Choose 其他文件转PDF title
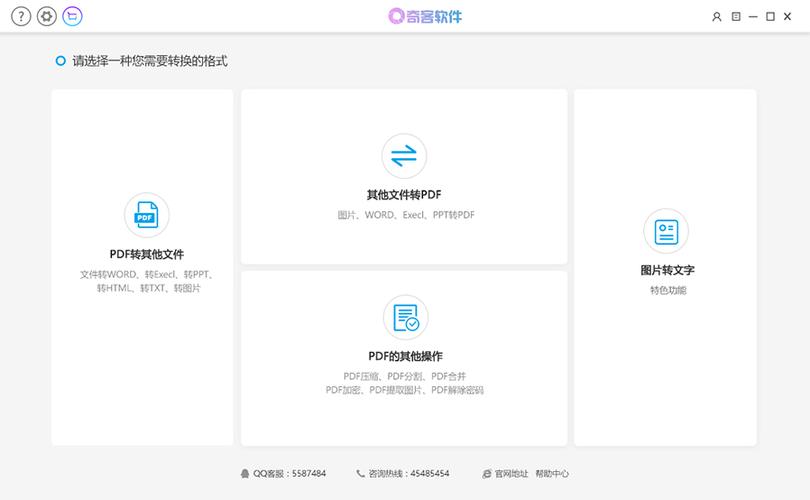The width and height of the screenshot is (810, 500). click(404, 195)
